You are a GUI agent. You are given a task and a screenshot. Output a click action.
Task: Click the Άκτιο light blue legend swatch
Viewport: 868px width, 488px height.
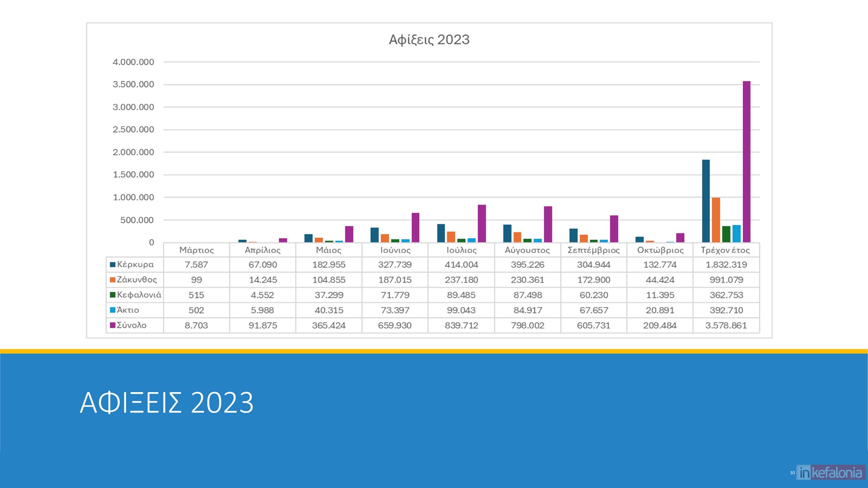(112, 310)
